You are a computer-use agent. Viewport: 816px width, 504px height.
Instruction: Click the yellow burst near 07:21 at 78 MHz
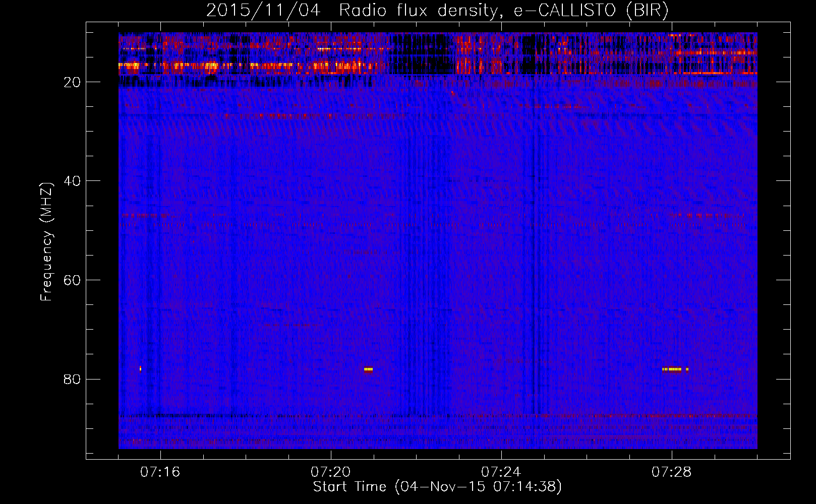click(368, 369)
